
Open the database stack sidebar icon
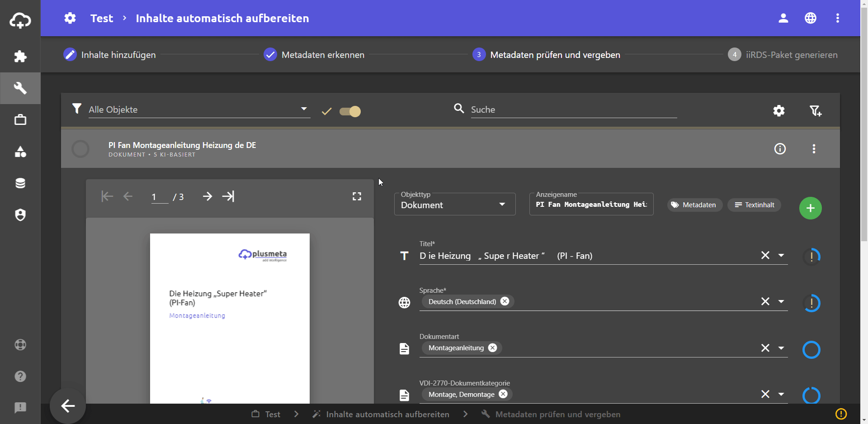tap(20, 183)
